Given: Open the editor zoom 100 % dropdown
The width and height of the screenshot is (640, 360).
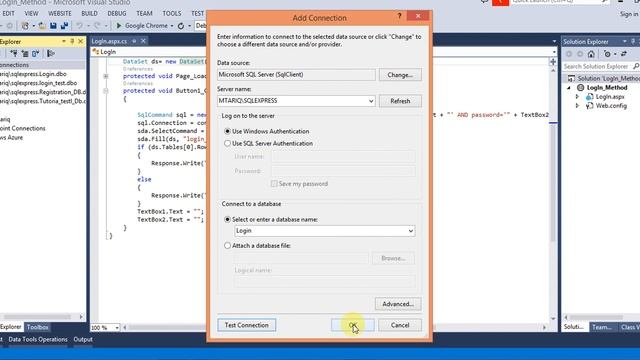Looking at the screenshot, I should point(117,327).
